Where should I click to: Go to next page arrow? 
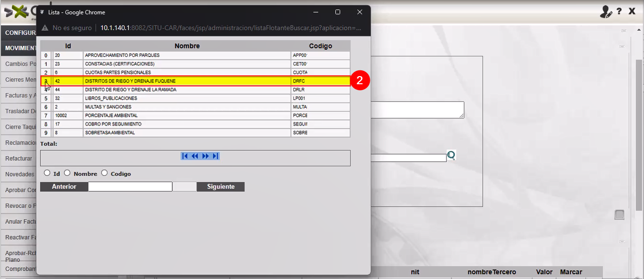pos(206,156)
